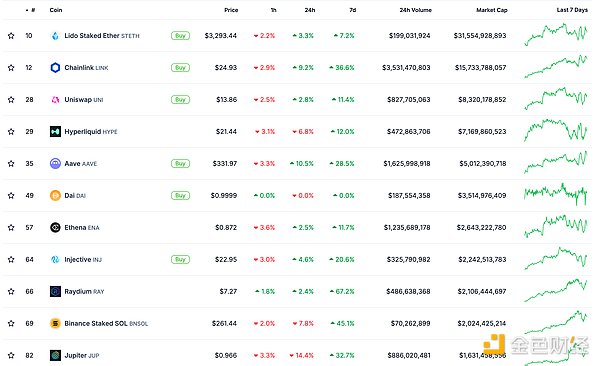Screen dimensions: 600x366
Task: Sort by the Price column header
Action: tap(231, 10)
